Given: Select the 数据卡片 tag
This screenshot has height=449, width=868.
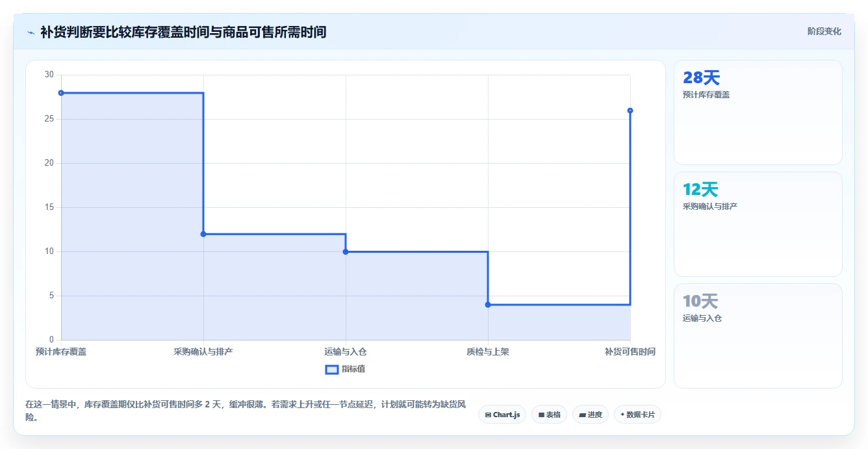Looking at the screenshot, I should coord(637,415).
